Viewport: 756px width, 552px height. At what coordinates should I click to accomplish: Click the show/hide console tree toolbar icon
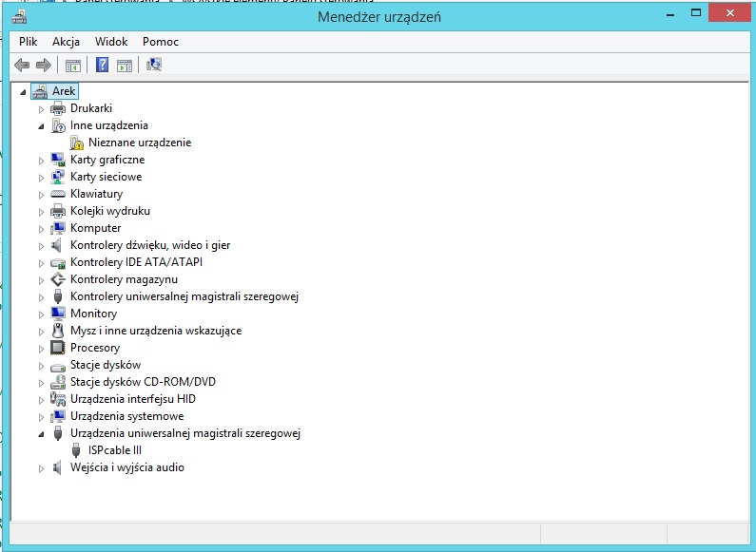73,65
